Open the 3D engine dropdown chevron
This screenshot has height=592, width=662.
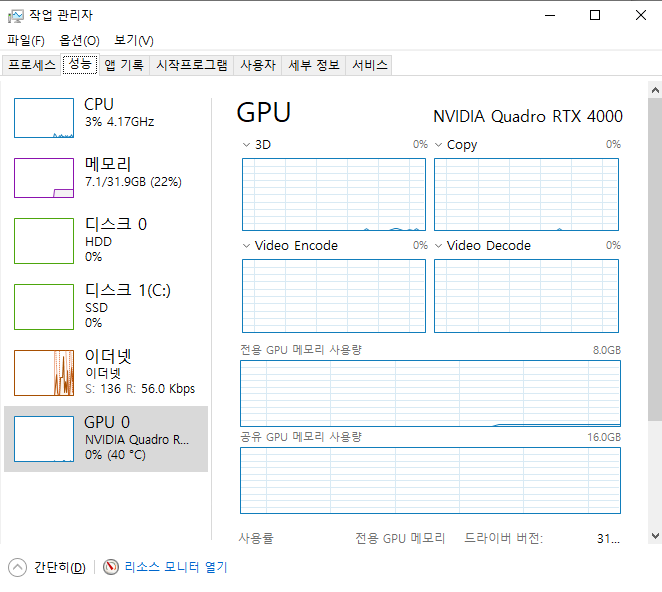[247, 145]
